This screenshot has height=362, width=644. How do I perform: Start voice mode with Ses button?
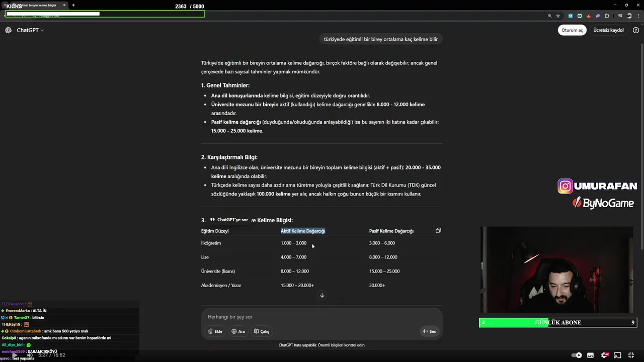tap(429, 331)
